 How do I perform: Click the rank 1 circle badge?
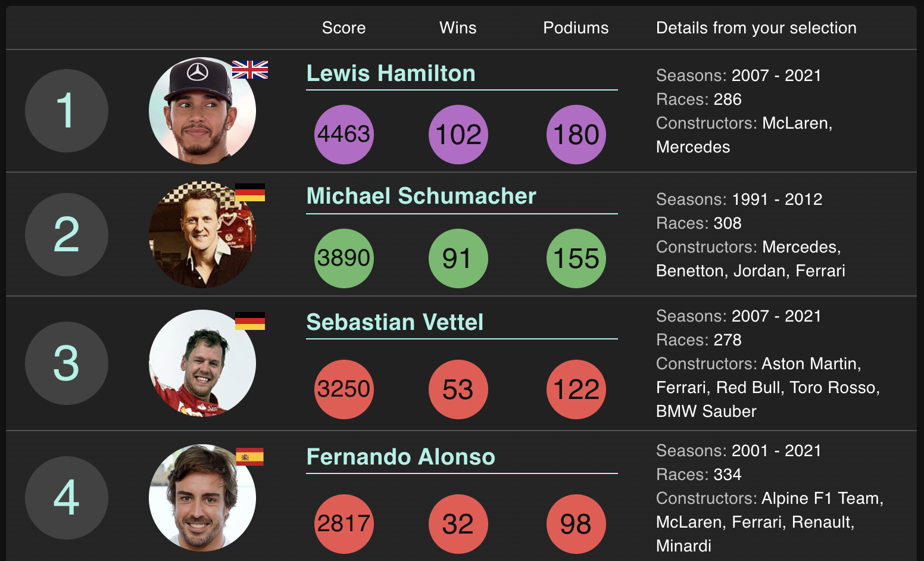(x=67, y=111)
